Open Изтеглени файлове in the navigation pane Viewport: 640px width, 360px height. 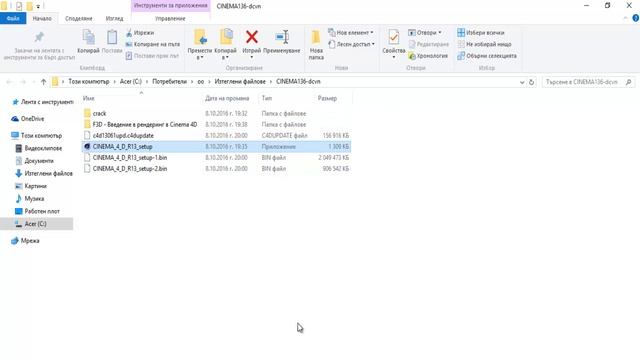click(44, 173)
